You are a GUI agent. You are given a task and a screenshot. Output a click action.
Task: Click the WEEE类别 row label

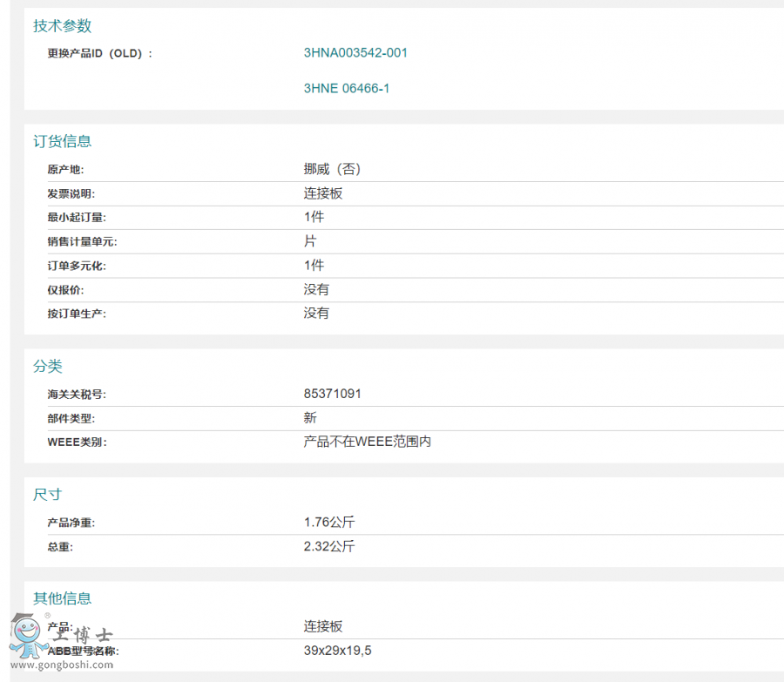[77, 442]
